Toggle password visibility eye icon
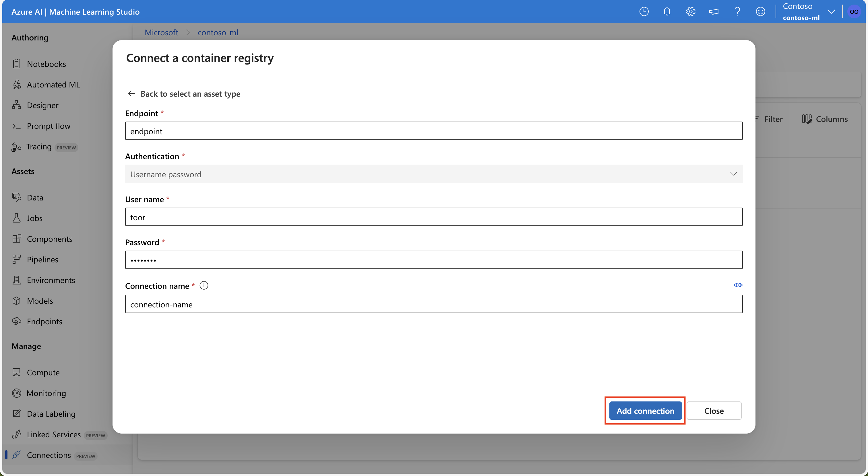The width and height of the screenshot is (868, 476). (738, 285)
